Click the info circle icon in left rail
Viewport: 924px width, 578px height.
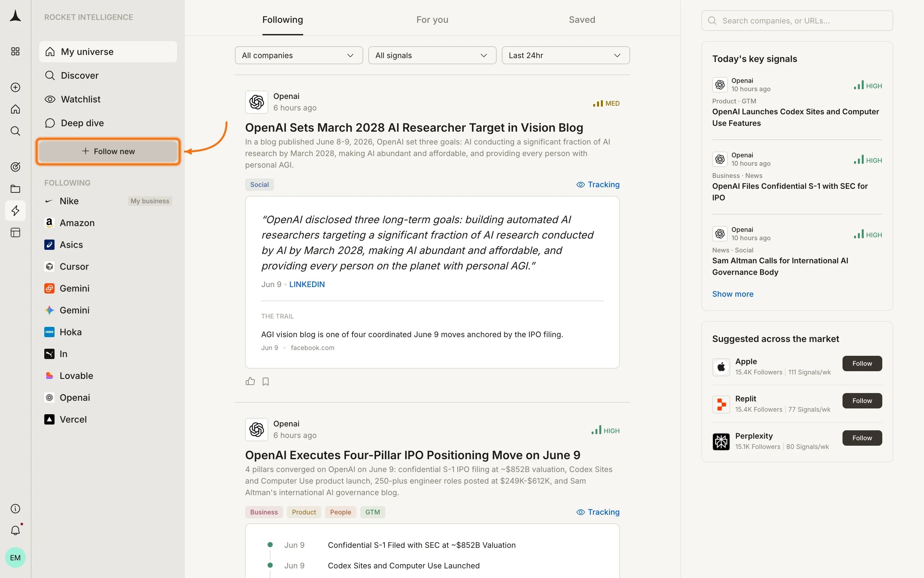point(15,508)
